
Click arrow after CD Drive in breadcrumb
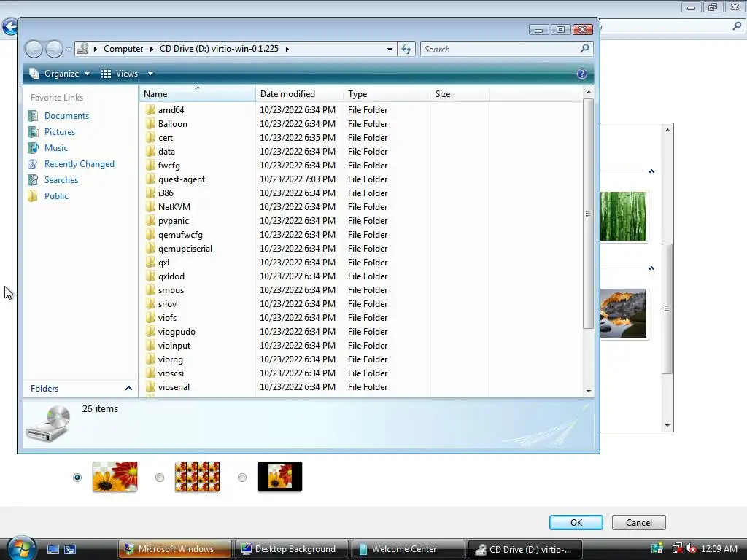point(287,49)
